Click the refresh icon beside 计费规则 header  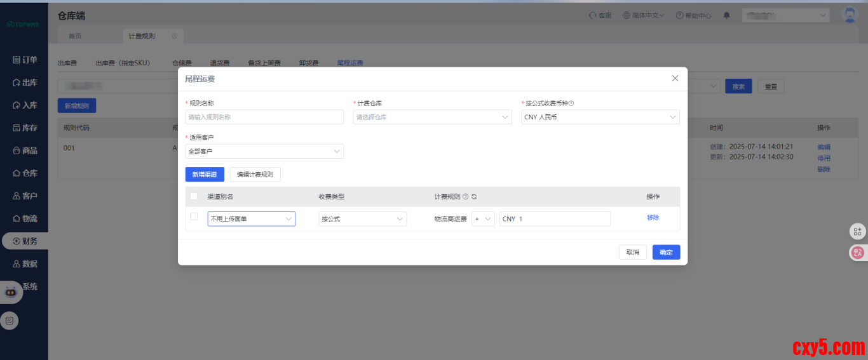474,197
